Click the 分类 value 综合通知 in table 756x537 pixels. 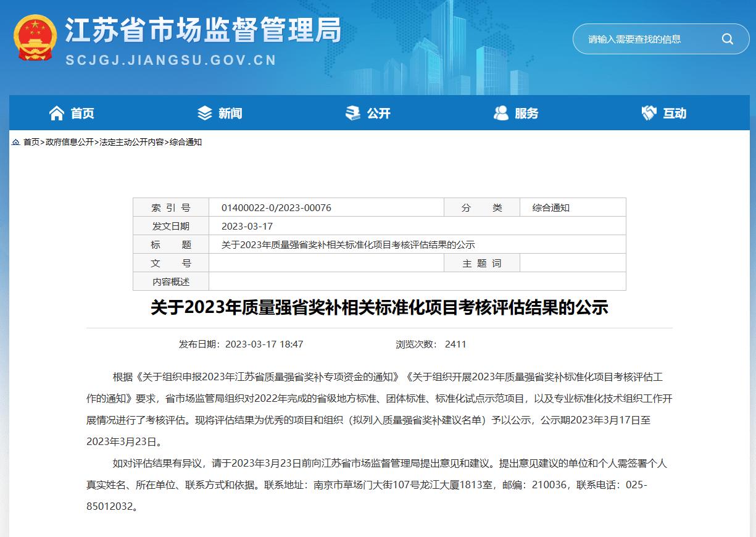[x=551, y=207]
